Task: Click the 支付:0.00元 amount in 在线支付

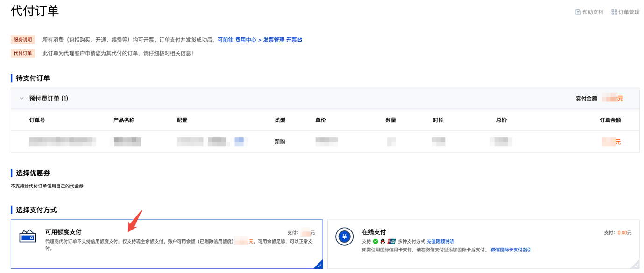Action: click(x=617, y=232)
